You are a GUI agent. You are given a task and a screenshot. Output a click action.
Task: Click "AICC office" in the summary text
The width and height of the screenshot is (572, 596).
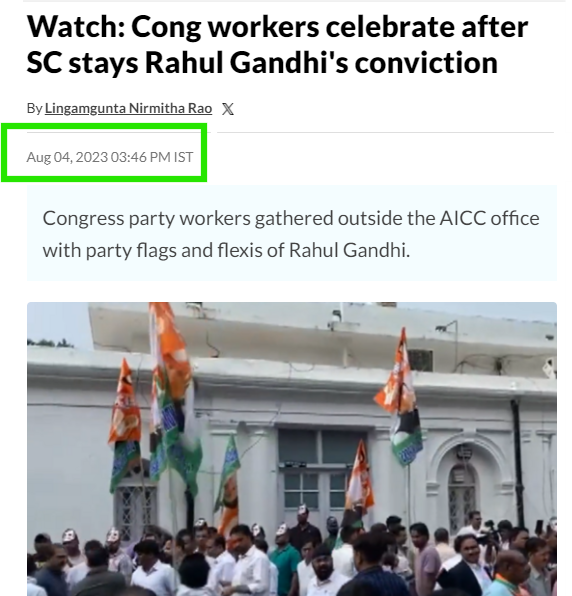pos(490,219)
